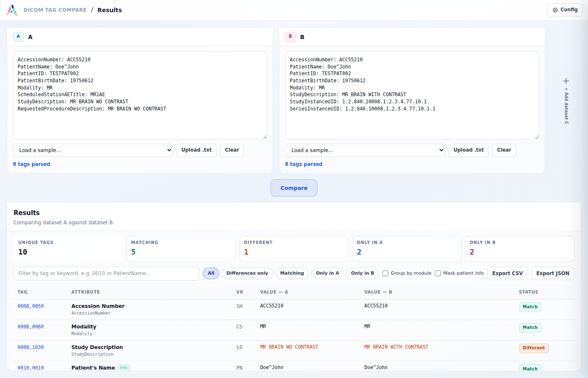Click Upload .txt for dataset B
Image resolution: width=588 pixels, height=378 pixels.
(x=469, y=150)
